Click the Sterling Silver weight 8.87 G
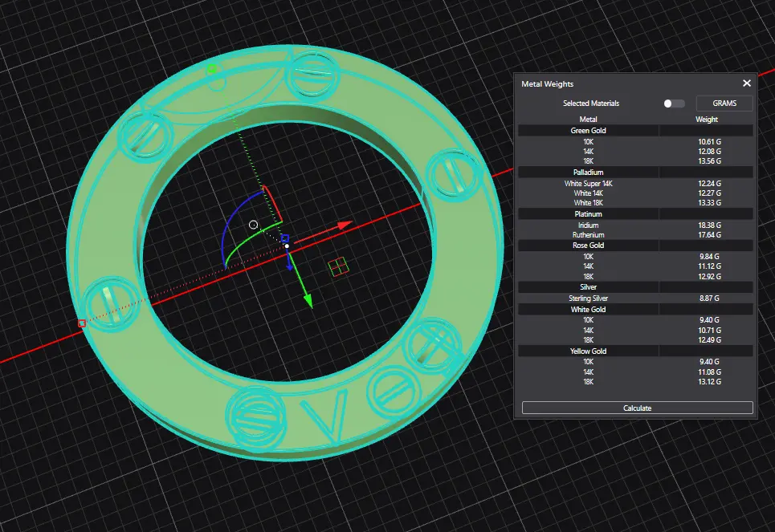775x532 pixels. (709, 298)
